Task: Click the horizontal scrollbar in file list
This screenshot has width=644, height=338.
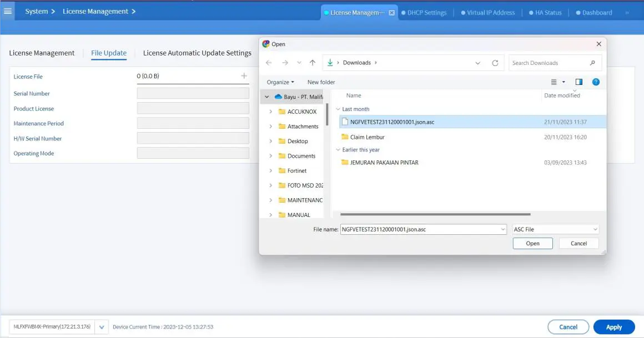Action: pos(435,214)
